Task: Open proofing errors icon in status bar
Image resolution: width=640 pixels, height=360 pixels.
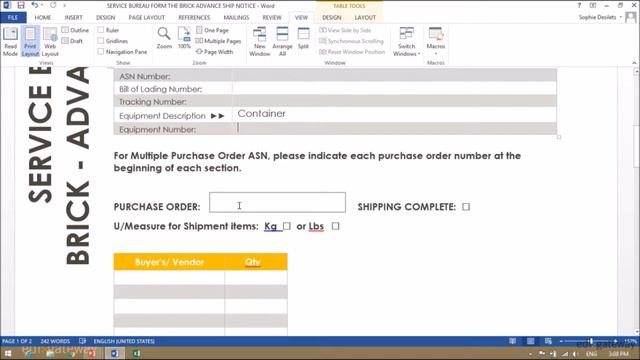Action: [82, 341]
